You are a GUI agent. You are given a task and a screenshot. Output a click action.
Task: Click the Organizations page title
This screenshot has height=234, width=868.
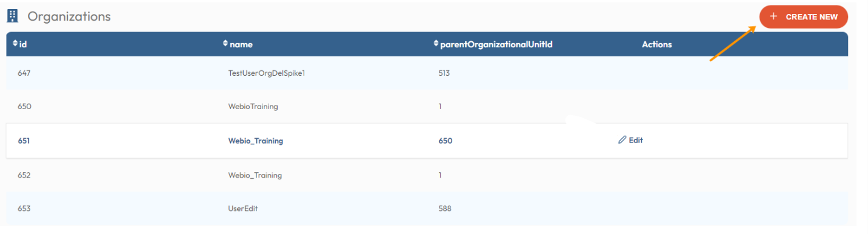tap(69, 16)
